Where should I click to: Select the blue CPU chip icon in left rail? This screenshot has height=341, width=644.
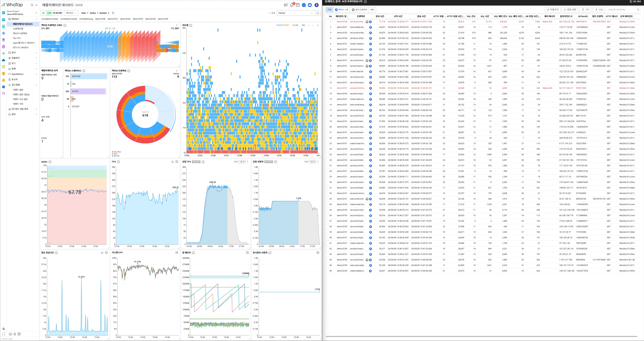(x=4, y=87)
